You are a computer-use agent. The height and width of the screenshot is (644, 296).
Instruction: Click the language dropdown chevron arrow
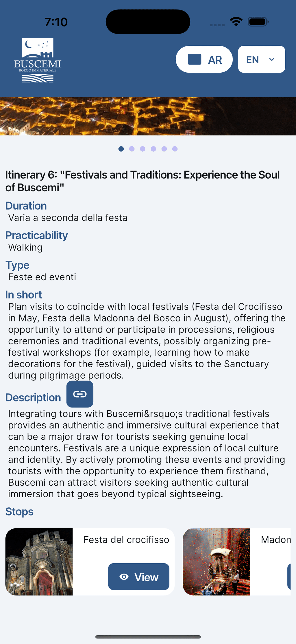point(272,59)
